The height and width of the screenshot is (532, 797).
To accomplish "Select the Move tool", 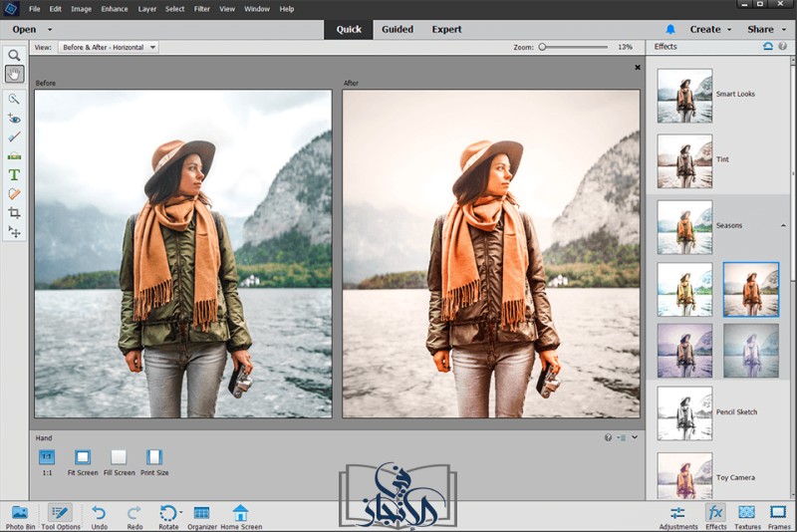I will (14, 231).
